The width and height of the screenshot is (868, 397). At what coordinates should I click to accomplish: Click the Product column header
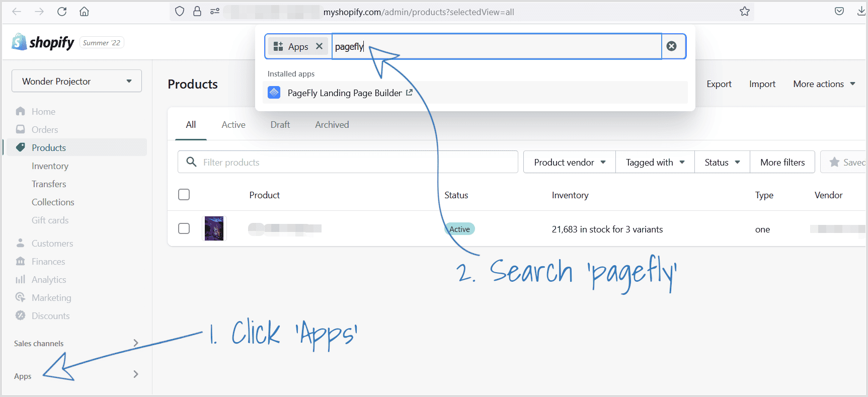pos(265,195)
